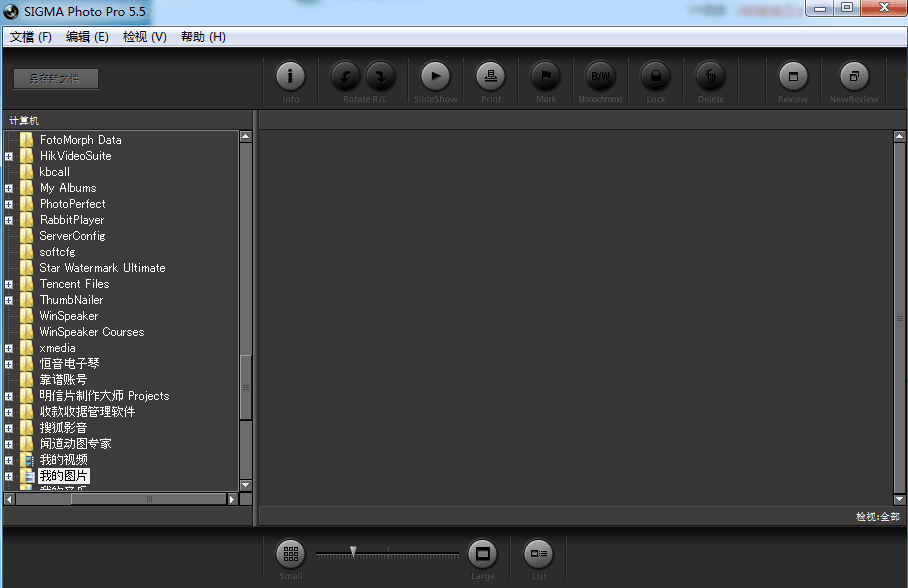Select the 闽道动图专家 folder
Image resolution: width=908 pixels, height=588 pixels.
(x=75, y=444)
